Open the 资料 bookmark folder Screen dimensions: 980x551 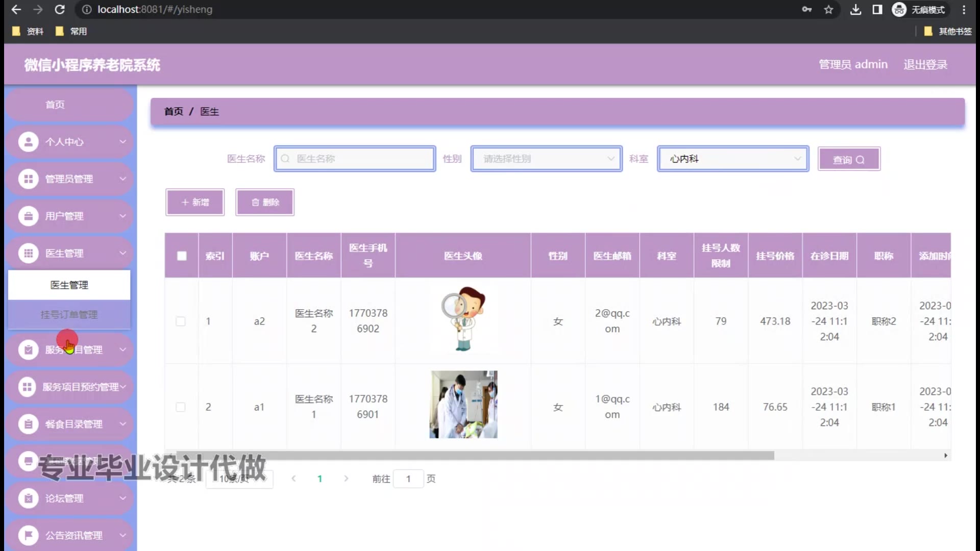[28, 31]
